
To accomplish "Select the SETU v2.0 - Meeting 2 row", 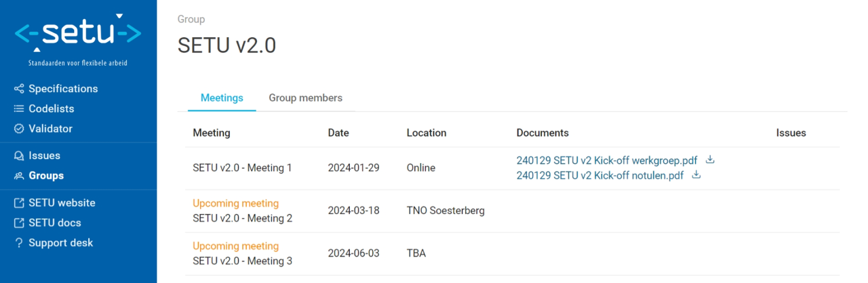I will pyautogui.click(x=512, y=211).
